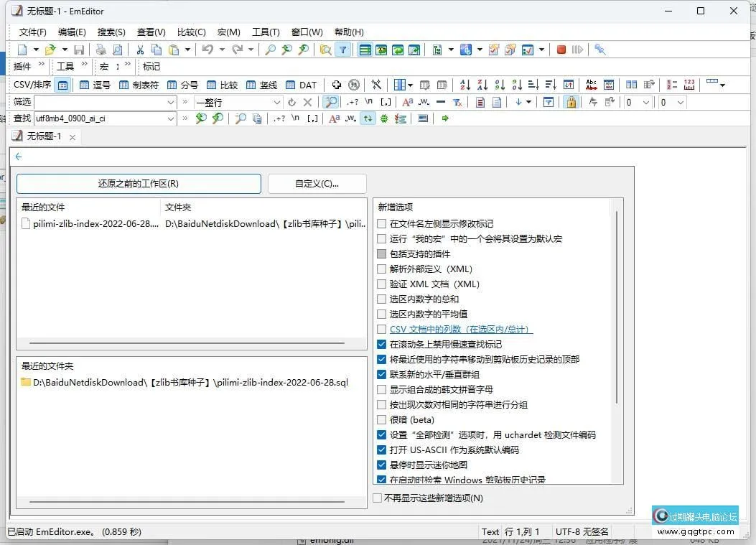Screen dimensions: 756x545
Task: Uncheck 悬停时显示迷你地图 option
Action: [x=382, y=465]
